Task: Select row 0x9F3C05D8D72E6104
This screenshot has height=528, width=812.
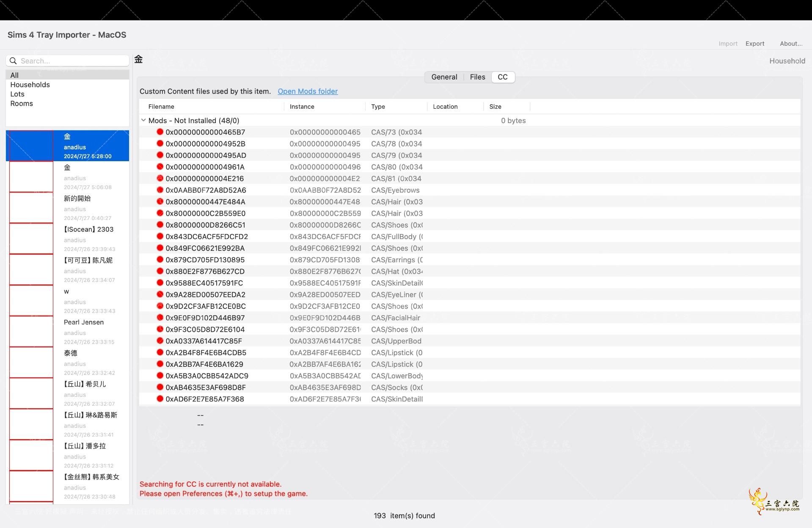Action: pos(469,329)
